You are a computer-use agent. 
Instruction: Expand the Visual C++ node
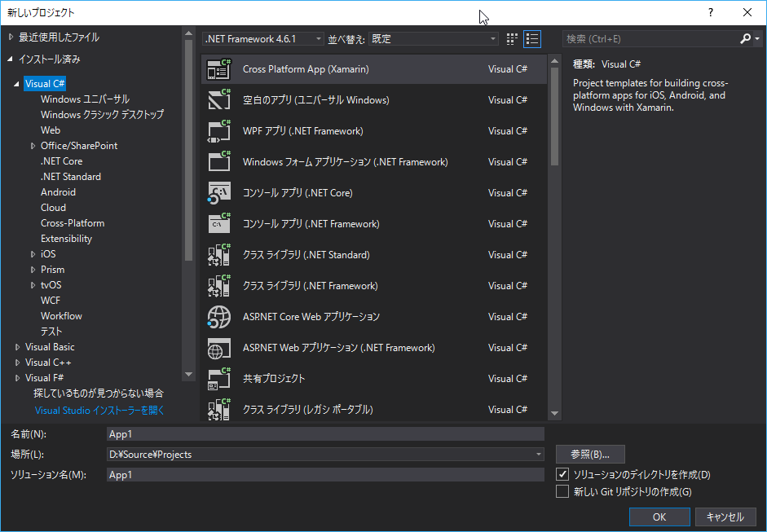pyautogui.click(x=17, y=363)
